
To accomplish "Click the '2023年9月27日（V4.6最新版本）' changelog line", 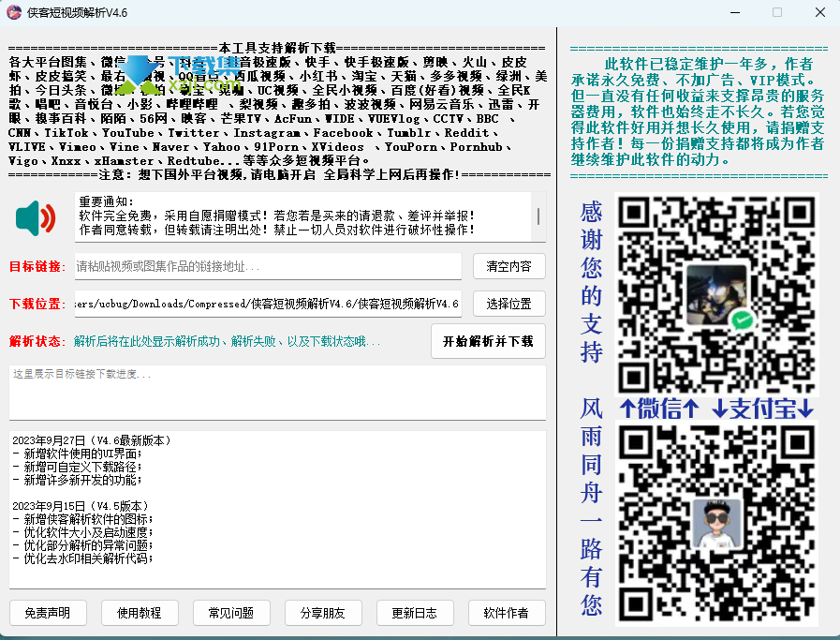I will [x=92, y=440].
